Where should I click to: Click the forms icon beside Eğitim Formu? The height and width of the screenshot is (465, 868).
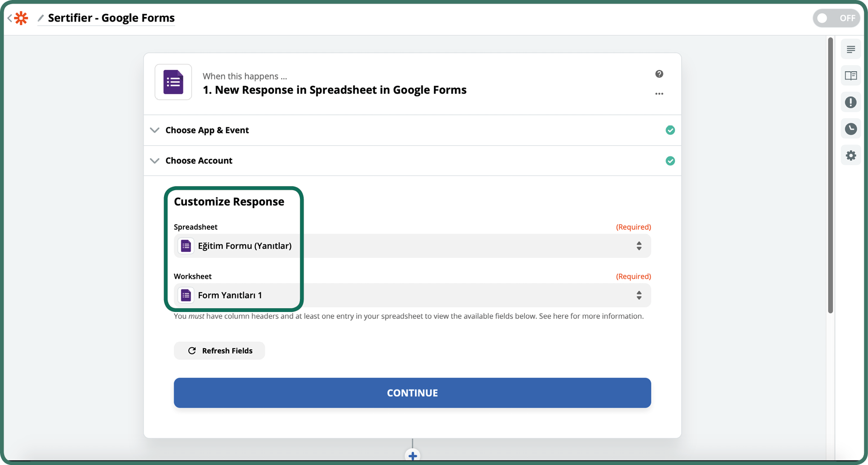point(186,246)
